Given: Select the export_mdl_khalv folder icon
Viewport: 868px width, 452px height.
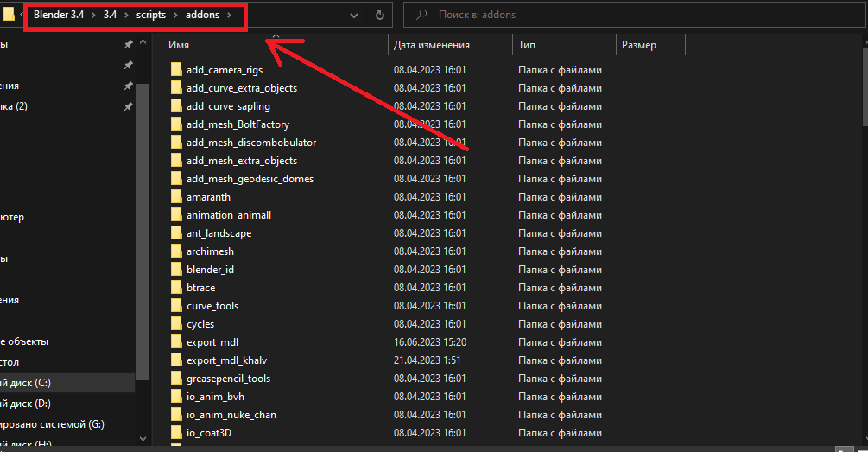Looking at the screenshot, I should 176,360.
